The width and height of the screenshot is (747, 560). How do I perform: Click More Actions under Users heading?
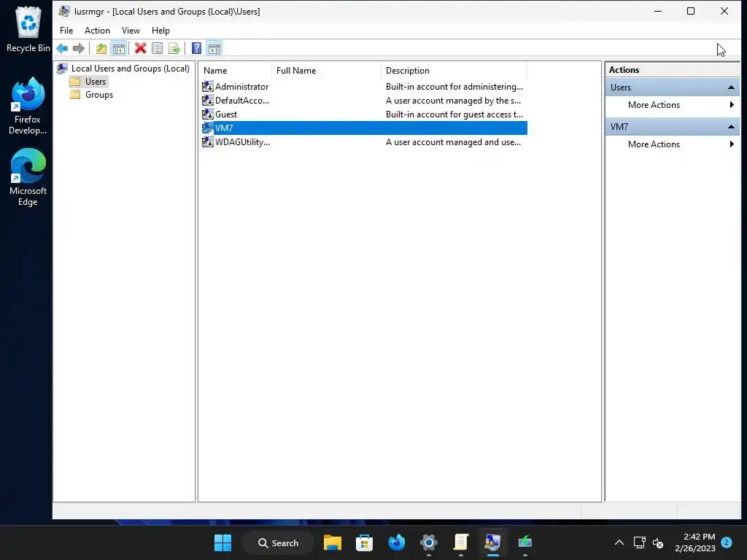[654, 105]
